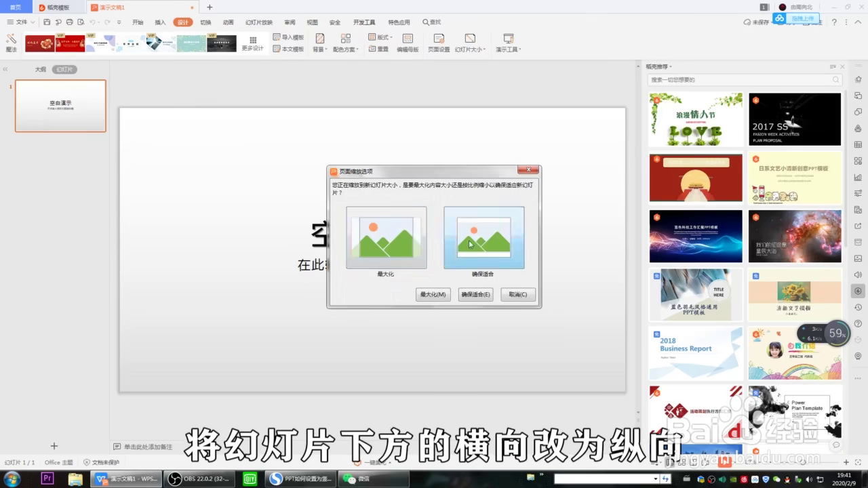The height and width of the screenshot is (488, 868).
Task: Open the 未保存 cloud status
Action: [757, 22]
